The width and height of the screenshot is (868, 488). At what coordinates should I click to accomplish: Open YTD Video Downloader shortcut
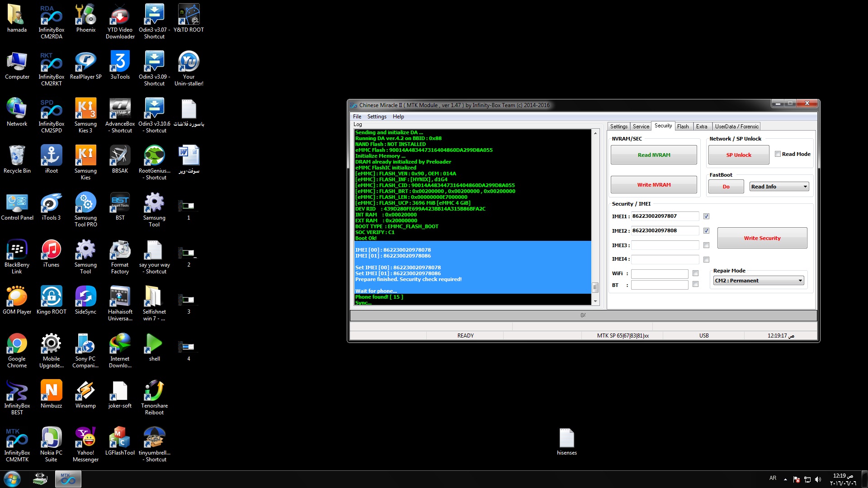120,21
